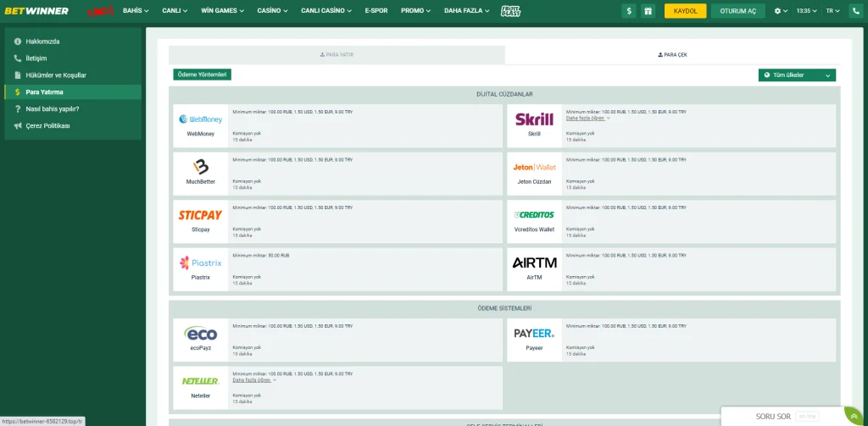Expand the PROMO menu

416,10
